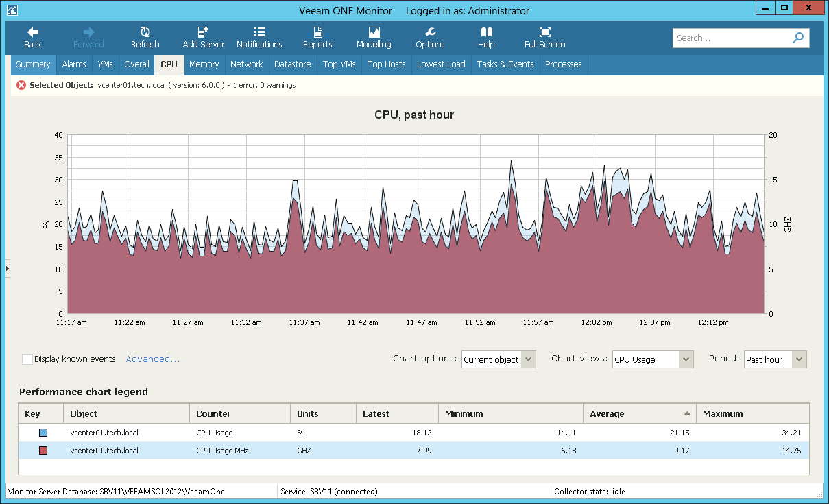Sort legend by Maximum column header
Image resolution: width=829 pixels, height=504 pixels.
pyautogui.click(x=752, y=413)
